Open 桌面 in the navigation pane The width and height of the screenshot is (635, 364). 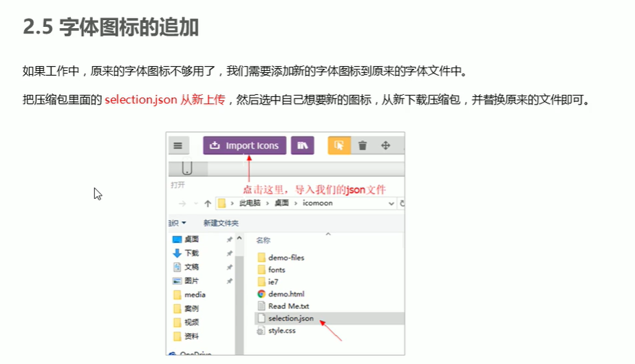pyautogui.click(x=191, y=239)
